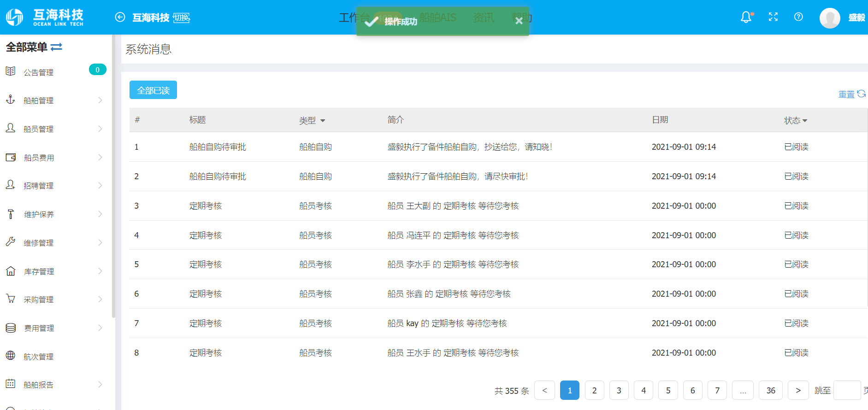Click the 采购管理 cart icon
This screenshot has height=410, width=868.
click(11, 299)
